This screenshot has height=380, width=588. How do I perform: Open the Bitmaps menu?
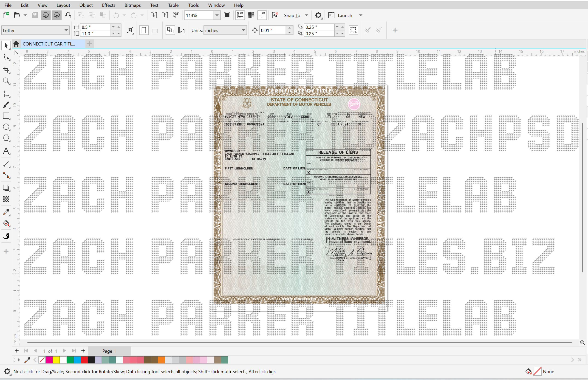[133, 5]
